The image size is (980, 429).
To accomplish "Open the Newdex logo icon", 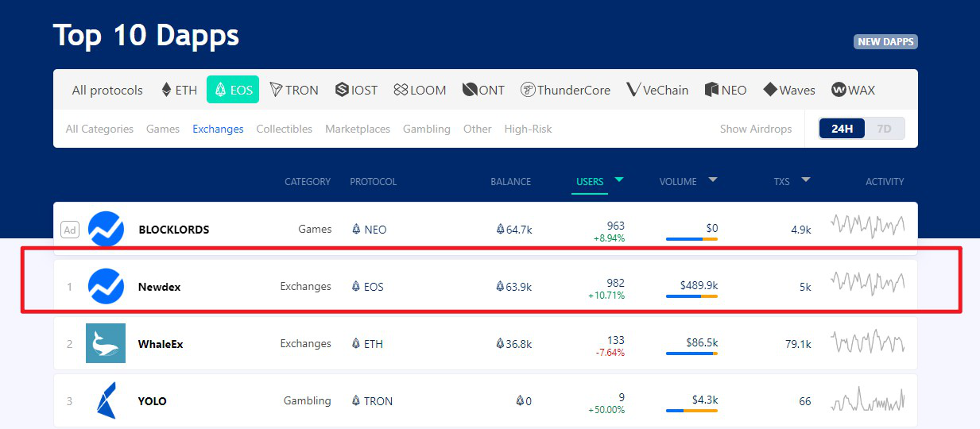I will click(x=106, y=287).
